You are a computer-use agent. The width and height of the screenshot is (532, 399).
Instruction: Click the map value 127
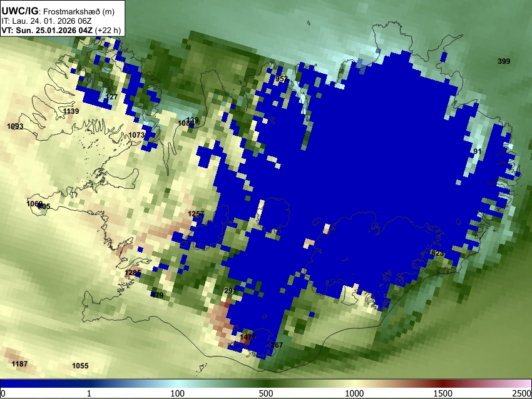click(111, 97)
